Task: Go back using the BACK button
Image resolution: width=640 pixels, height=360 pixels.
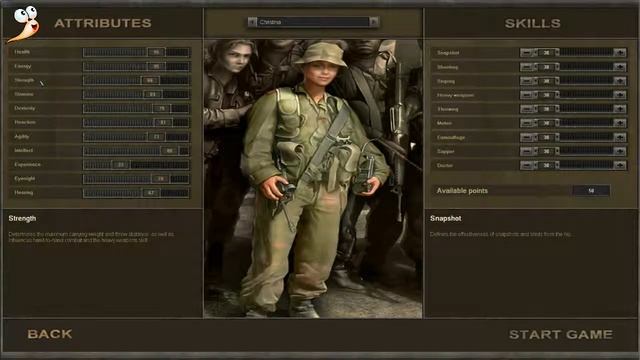Action: tap(50, 334)
